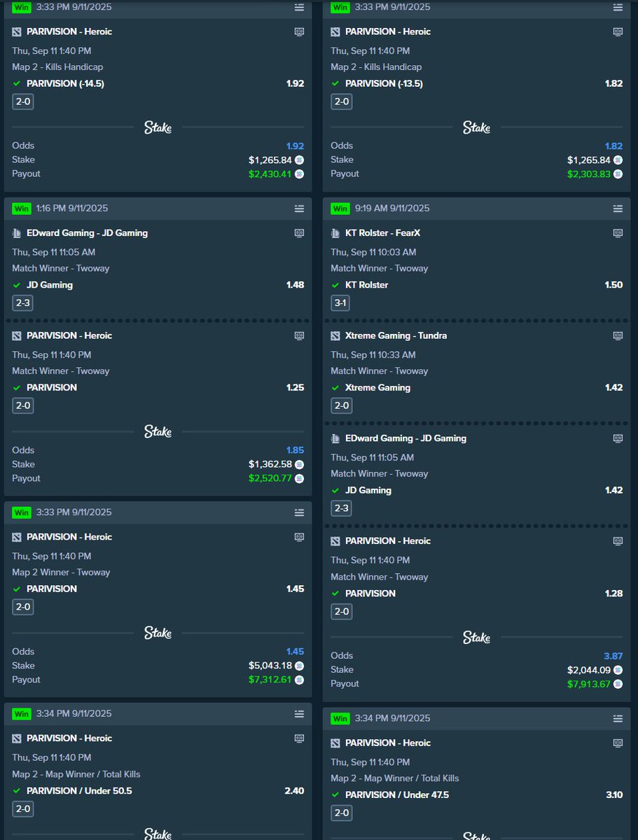Click the Dota icon beside Xtreme Gaming - Tundra
This screenshot has width=638, height=840.
point(336,336)
